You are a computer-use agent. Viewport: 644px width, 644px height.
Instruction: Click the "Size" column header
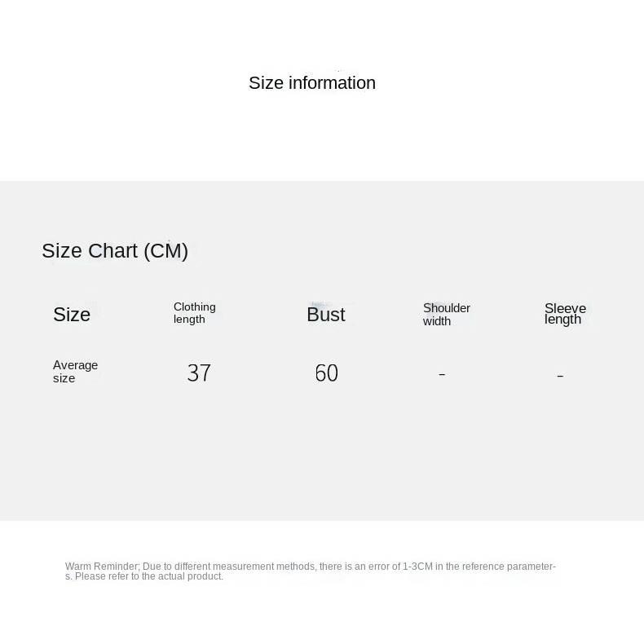(x=72, y=315)
